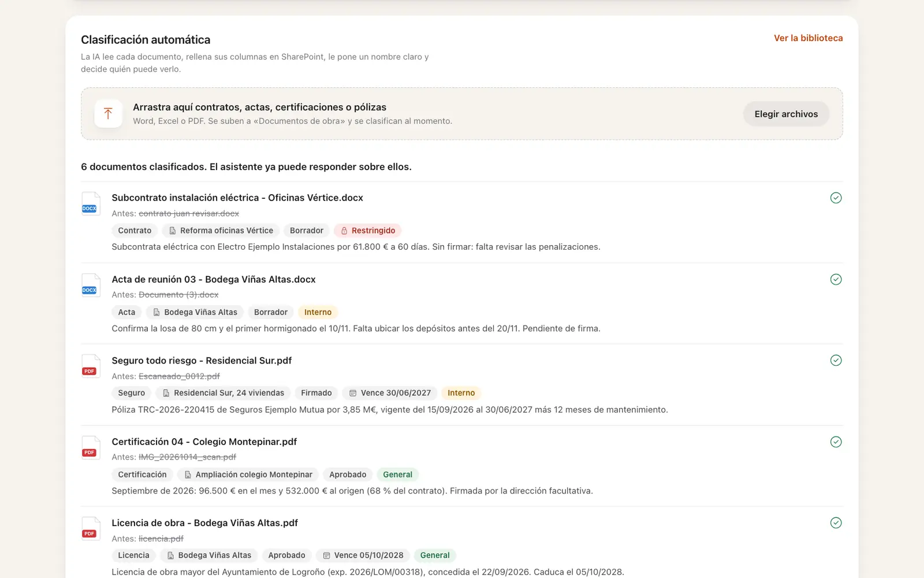Click the Restringido tag with lock icon
The width and height of the screenshot is (924, 578).
coord(367,231)
